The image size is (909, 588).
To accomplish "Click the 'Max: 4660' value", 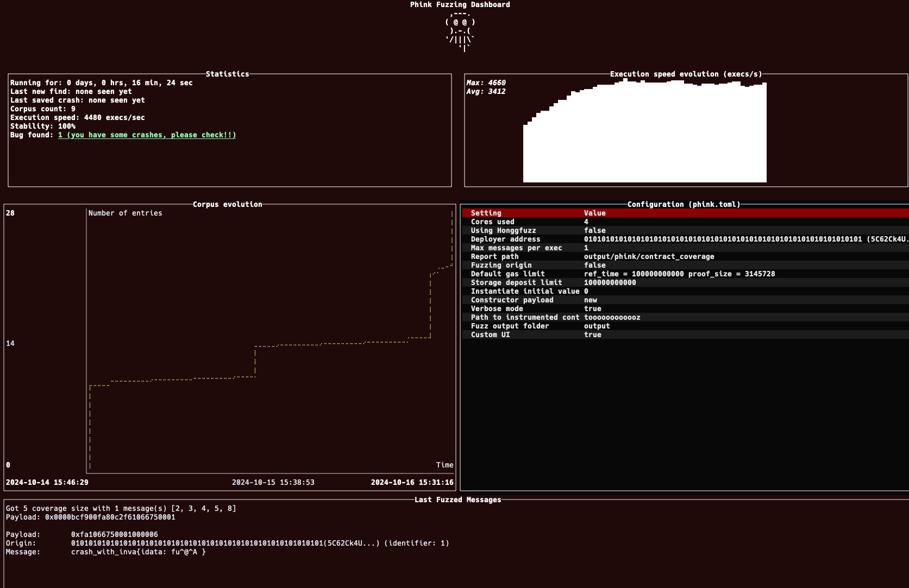I will pos(486,83).
